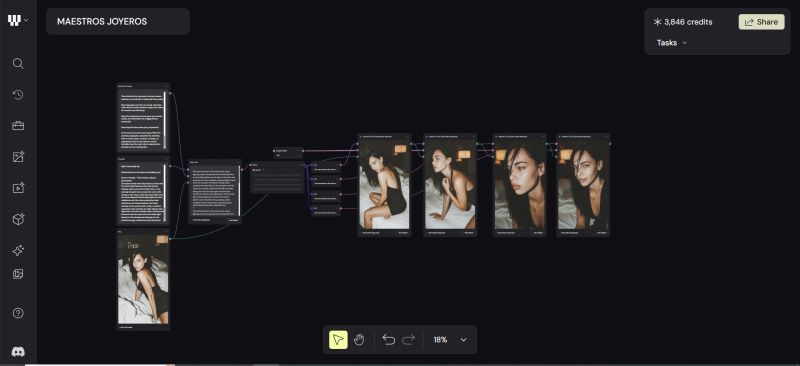Activate the select pointer tool
Image resolution: width=800 pixels, height=366 pixels.
(338, 339)
